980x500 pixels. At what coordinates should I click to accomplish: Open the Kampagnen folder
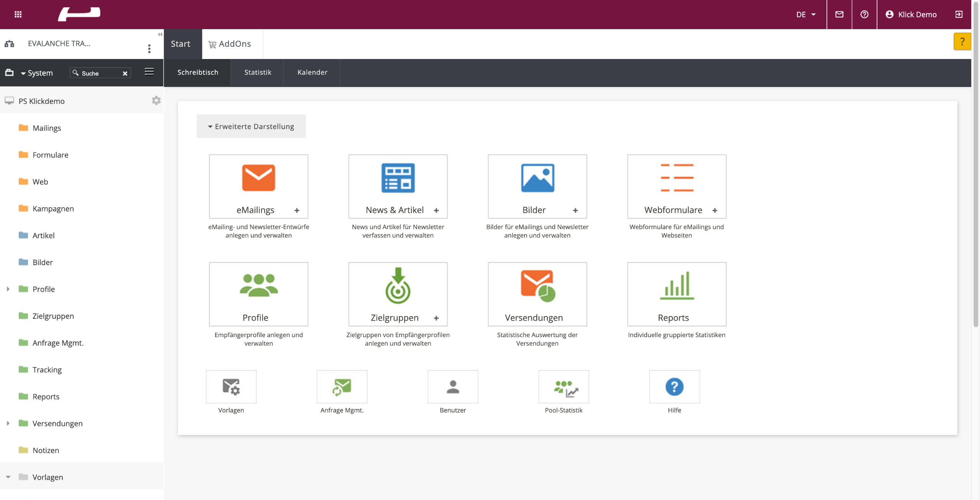(53, 208)
